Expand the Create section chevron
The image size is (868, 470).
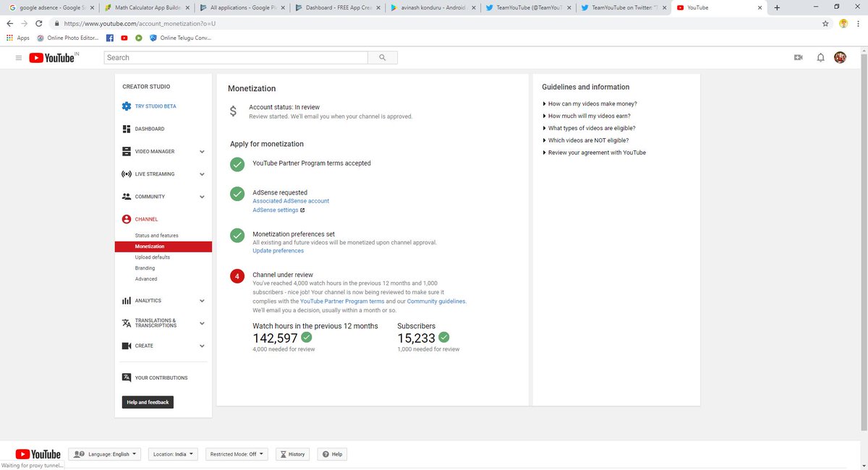202,346
